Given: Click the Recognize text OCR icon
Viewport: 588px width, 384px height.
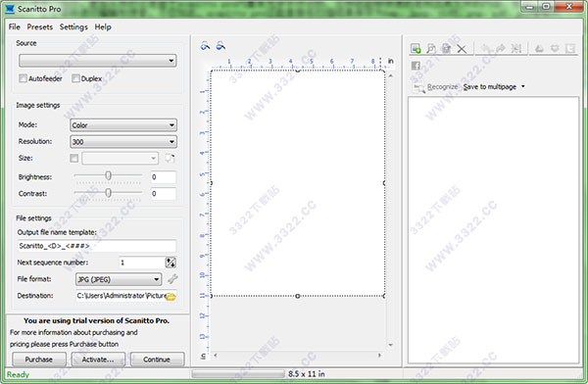Looking at the screenshot, I should [x=418, y=87].
